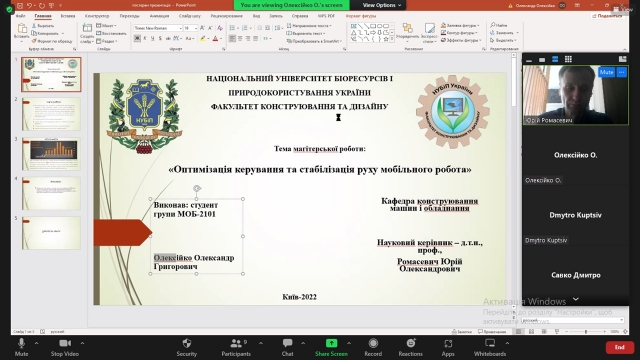The height and width of the screenshot is (360, 640).
Task: Open Zoom Whiteboards
Action: (x=490, y=347)
